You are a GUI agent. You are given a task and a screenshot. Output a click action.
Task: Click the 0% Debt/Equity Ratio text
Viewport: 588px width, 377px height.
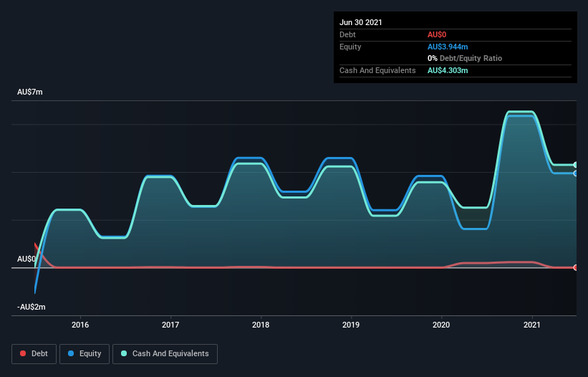click(465, 58)
